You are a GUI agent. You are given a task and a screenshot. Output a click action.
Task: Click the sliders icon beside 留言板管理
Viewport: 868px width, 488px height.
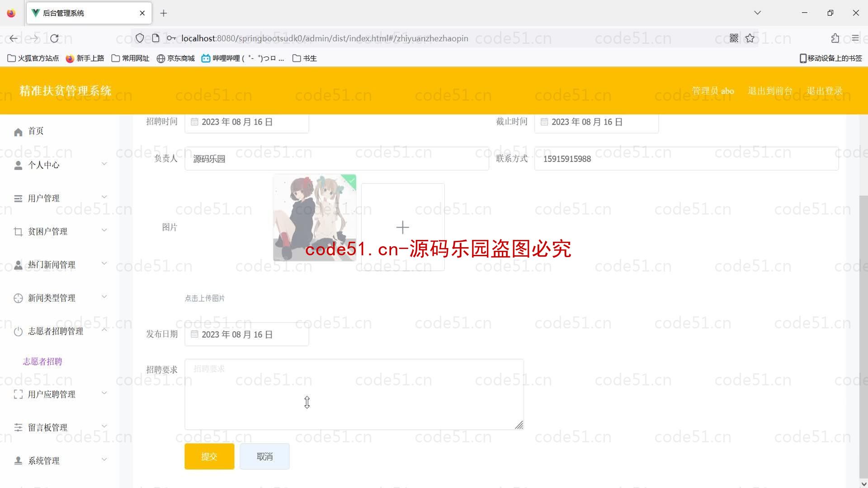18,427
